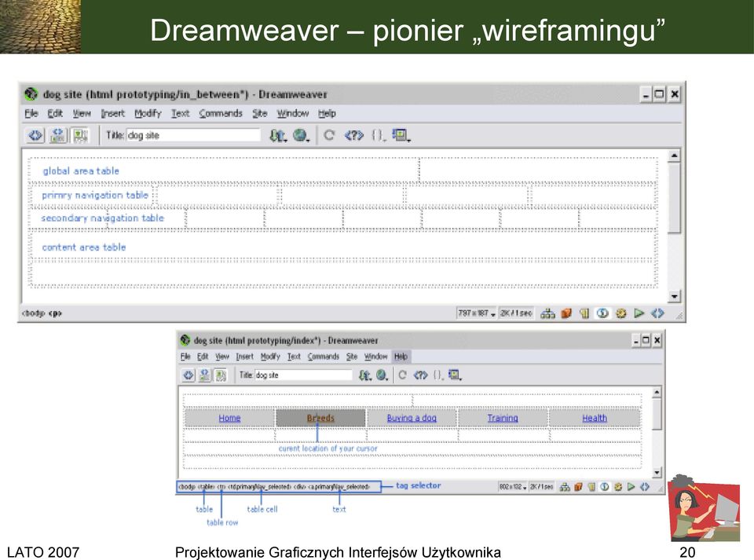Viewport: 754px width, 560px height.
Task: Open Site launcher icon in index status bar
Action: pos(565,487)
